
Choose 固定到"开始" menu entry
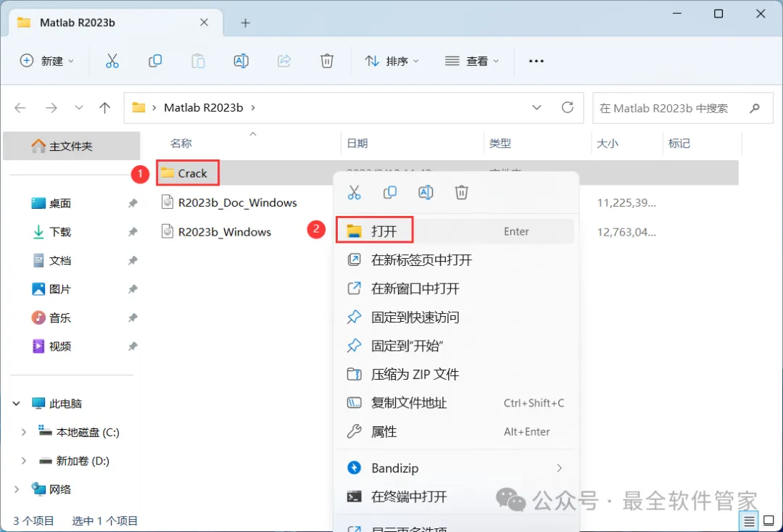pos(455,346)
